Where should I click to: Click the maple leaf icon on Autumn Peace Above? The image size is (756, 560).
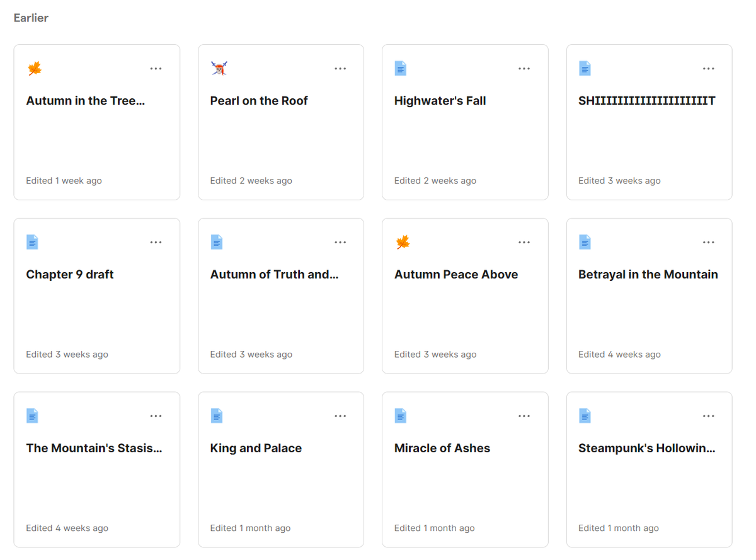[403, 242]
